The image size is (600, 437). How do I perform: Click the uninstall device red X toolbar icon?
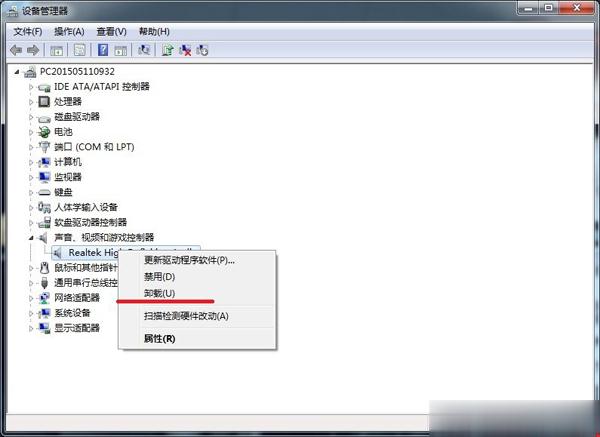[x=185, y=49]
